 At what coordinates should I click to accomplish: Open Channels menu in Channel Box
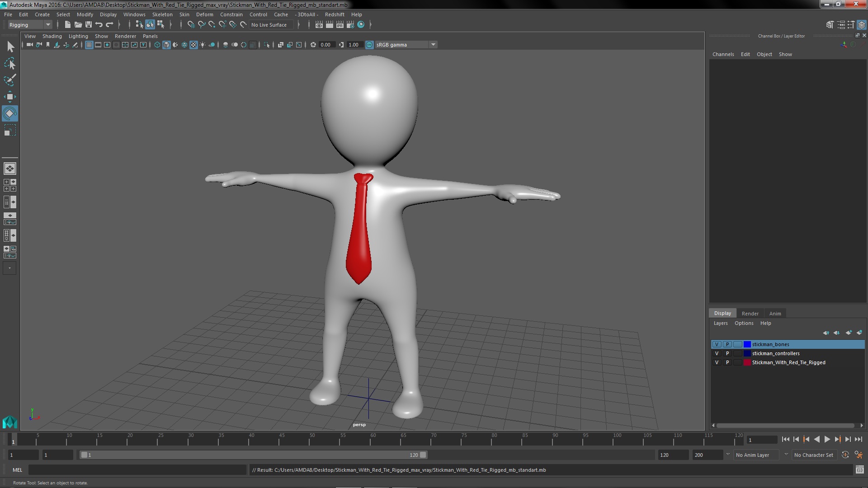pos(723,54)
